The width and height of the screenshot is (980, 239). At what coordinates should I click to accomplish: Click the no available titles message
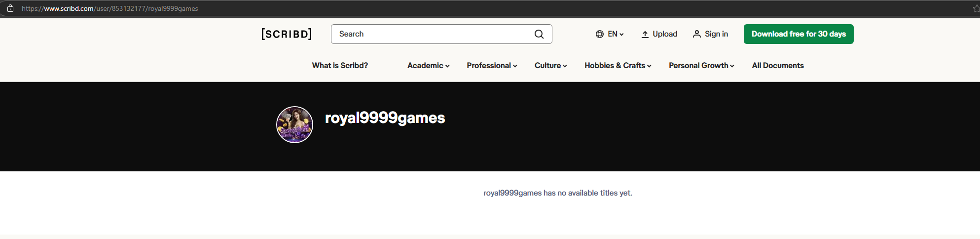[x=557, y=193]
